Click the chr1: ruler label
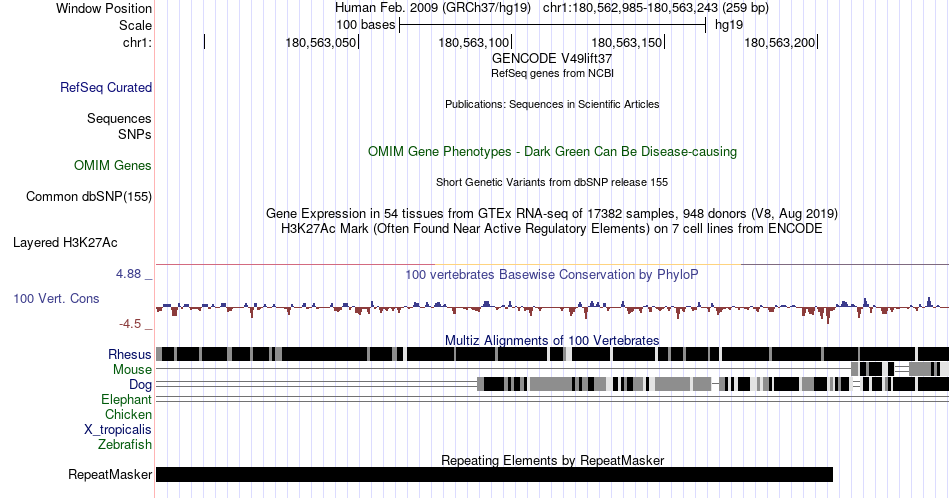 click(x=138, y=42)
